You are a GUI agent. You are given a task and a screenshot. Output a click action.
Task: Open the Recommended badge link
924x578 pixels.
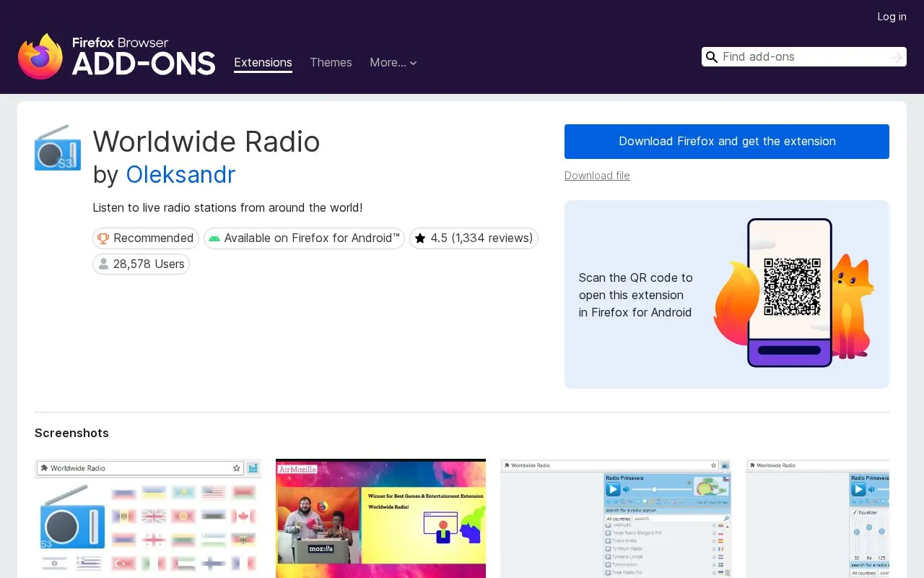click(x=146, y=238)
